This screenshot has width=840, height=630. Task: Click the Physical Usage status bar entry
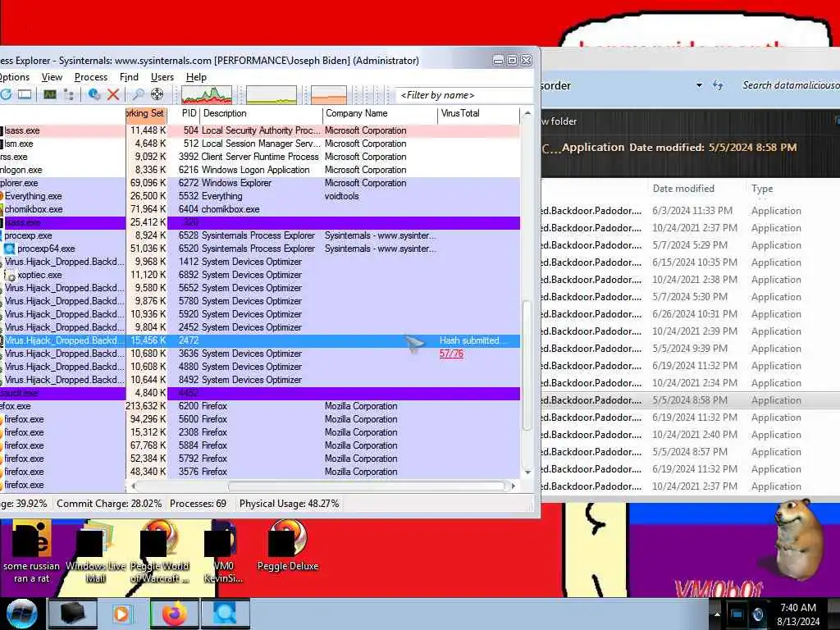[290, 504]
